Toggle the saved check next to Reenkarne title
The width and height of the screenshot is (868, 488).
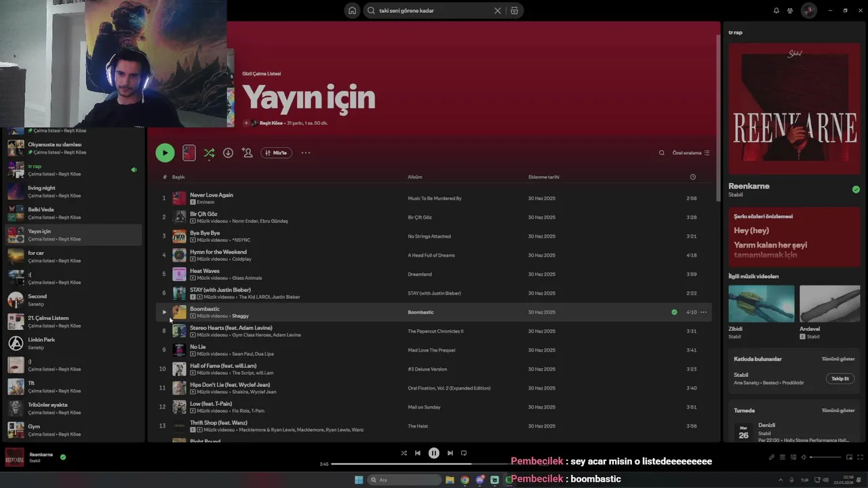856,190
